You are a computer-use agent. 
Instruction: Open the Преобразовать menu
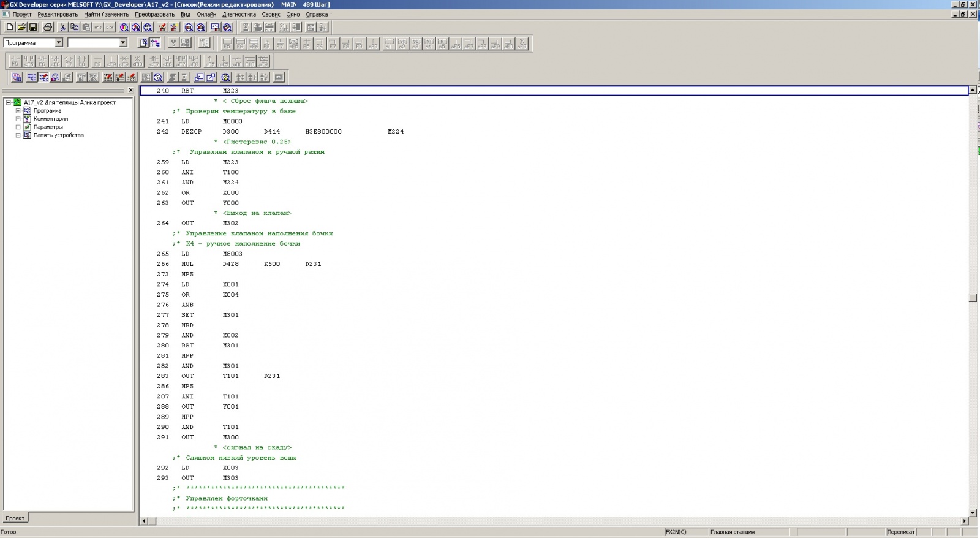pyautogui.click(x=155, y=14)
